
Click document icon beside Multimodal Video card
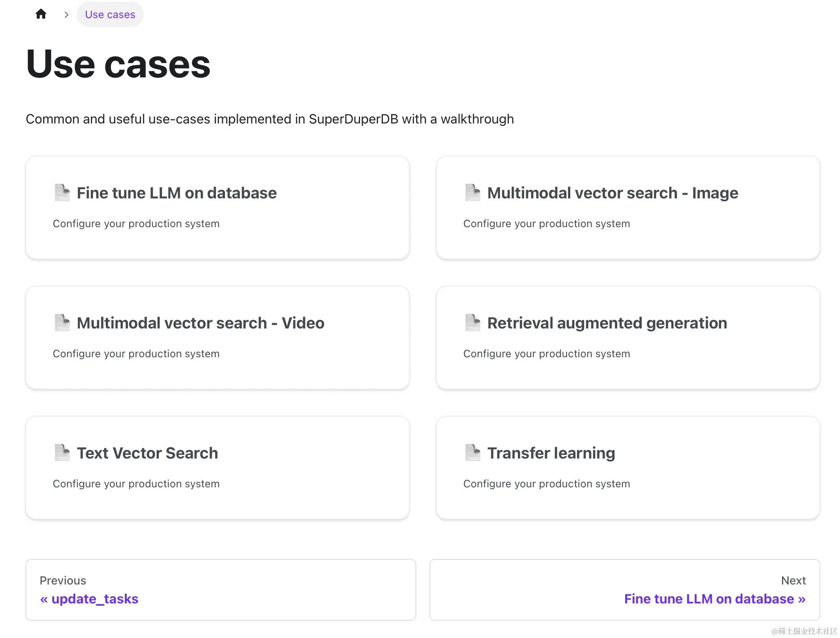point(62,323)
